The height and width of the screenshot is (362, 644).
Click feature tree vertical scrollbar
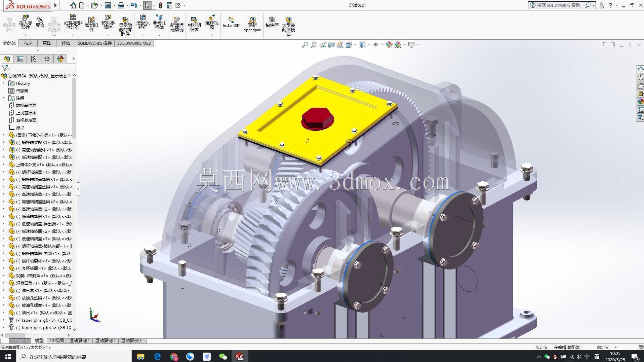(74, 108)
